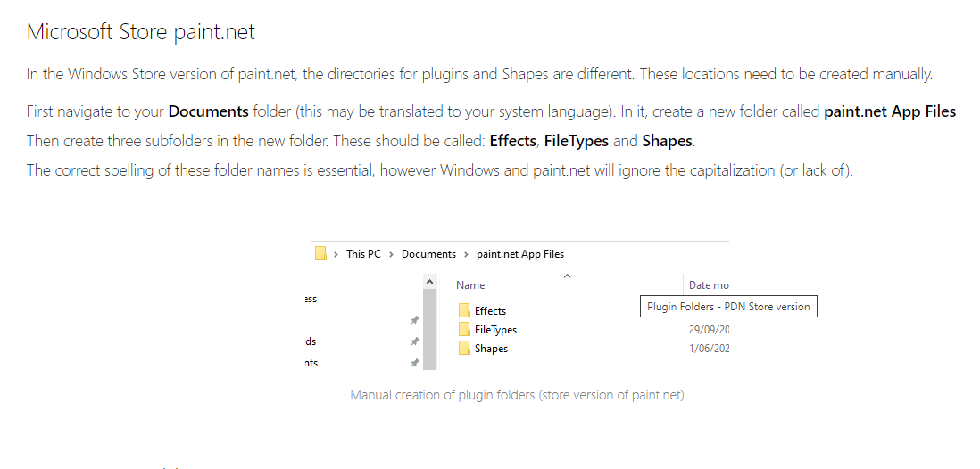Go to 'This PC' in the breadcrumb
The height and width of the screenshot is (469, 980).
tap(363, 254)
